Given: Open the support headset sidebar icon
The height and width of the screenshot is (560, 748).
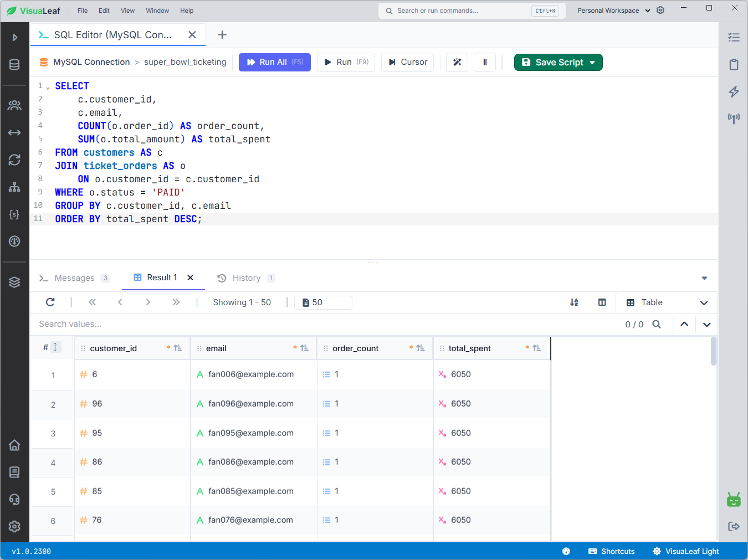Looking at the screenshot, I should 14,499.
